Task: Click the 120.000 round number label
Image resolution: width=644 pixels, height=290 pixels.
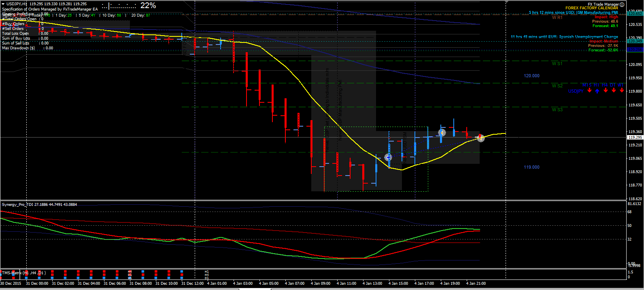Action: tap(531, 76)
